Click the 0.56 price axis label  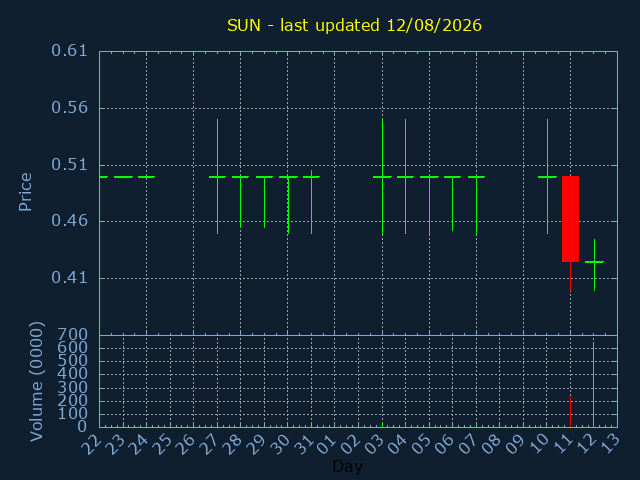pos(69,108)
